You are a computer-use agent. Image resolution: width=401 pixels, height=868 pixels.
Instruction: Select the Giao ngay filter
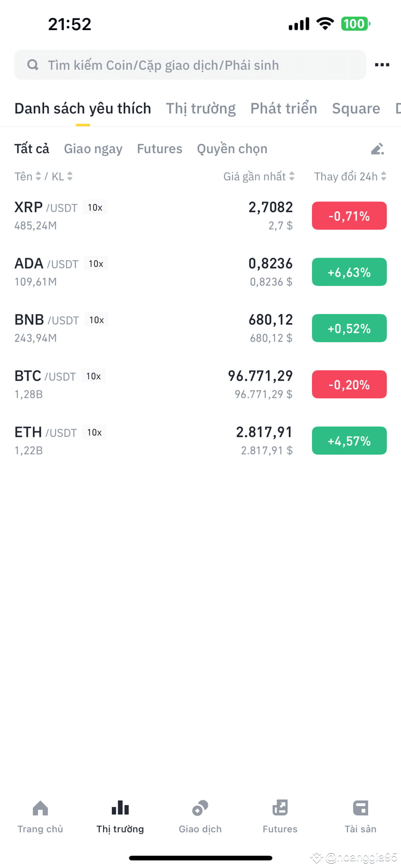pyautogui.click(x=93, y=149)
